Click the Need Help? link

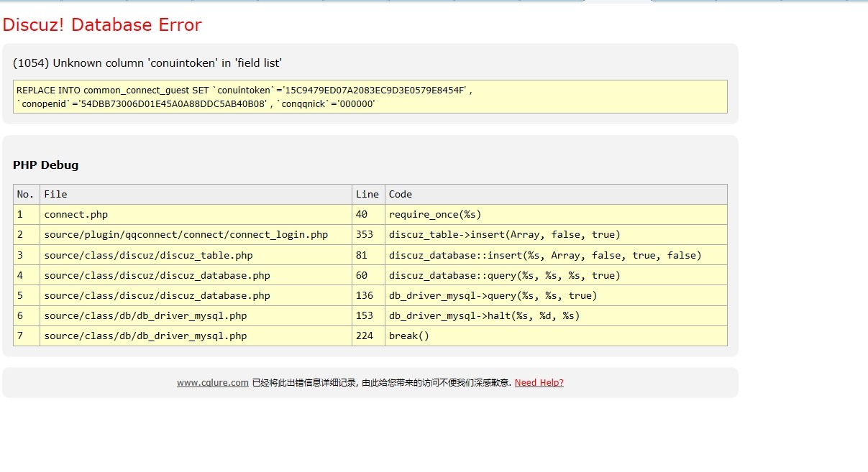(539, 383)
